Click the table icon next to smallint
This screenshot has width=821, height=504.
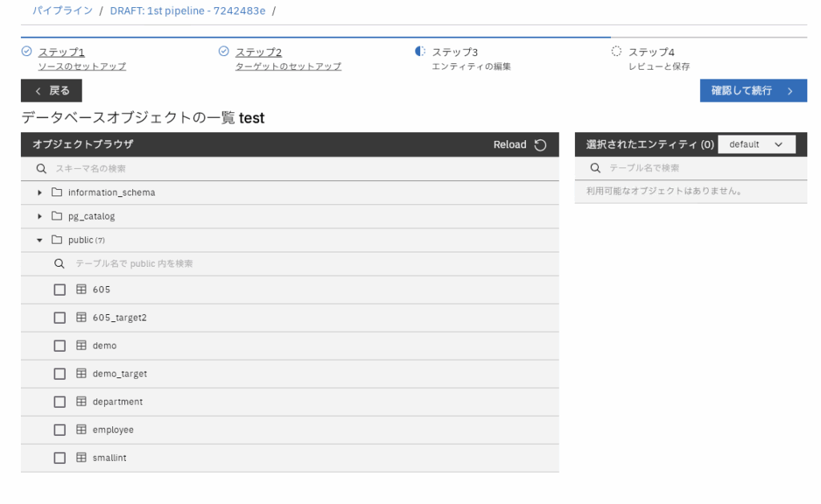[81, 458]
